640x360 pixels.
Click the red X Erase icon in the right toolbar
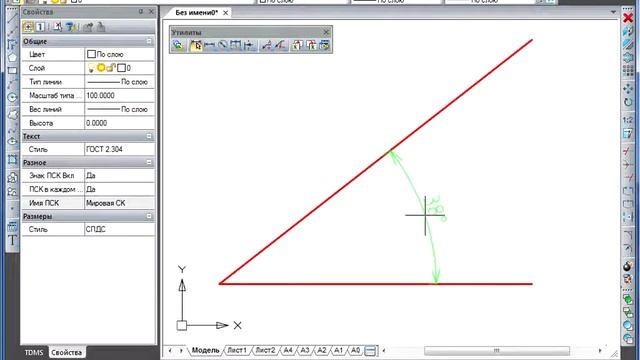coord(628,18)
